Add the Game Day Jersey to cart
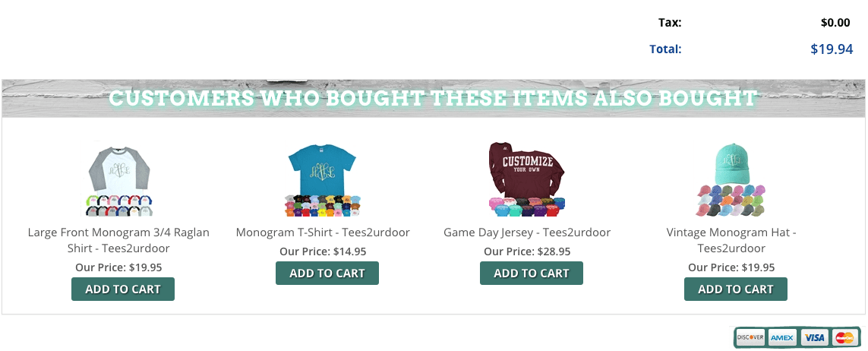Viewport: 868px width, 351px height. tap(532, 273)
